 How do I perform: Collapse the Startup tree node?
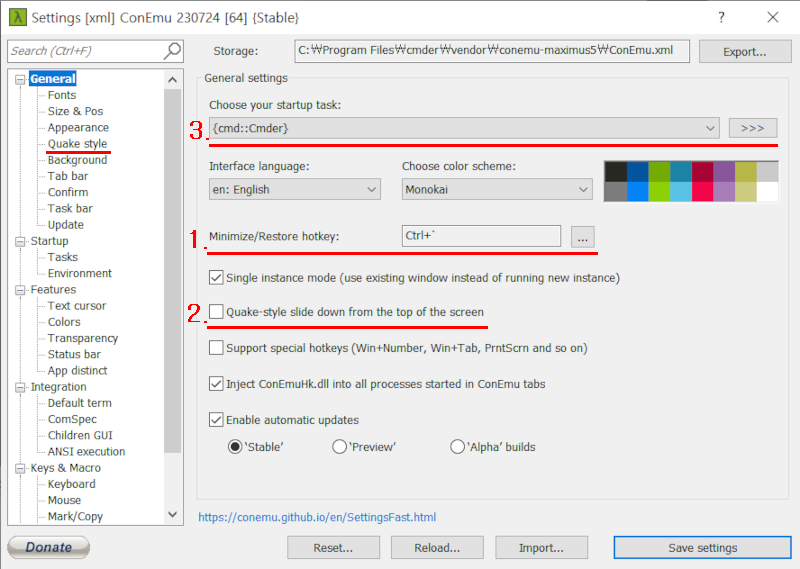(x=20, y=241)
